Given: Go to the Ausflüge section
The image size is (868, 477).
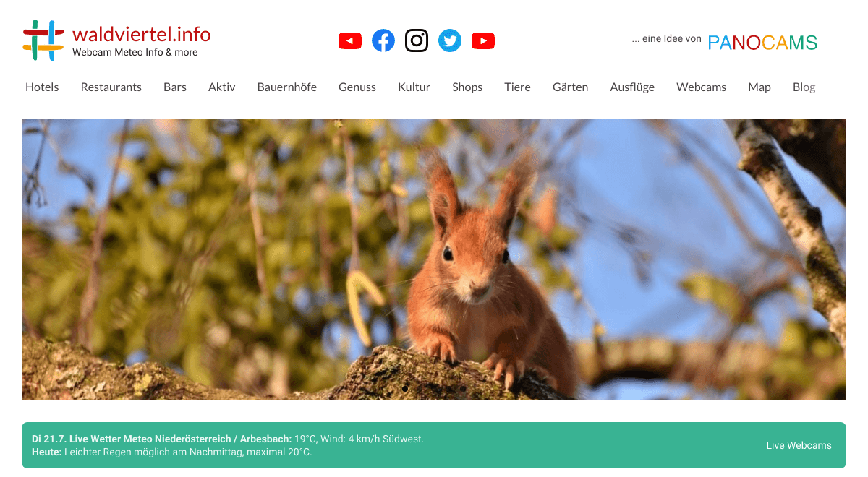Looking at the screenshot, I should point(632,87).
